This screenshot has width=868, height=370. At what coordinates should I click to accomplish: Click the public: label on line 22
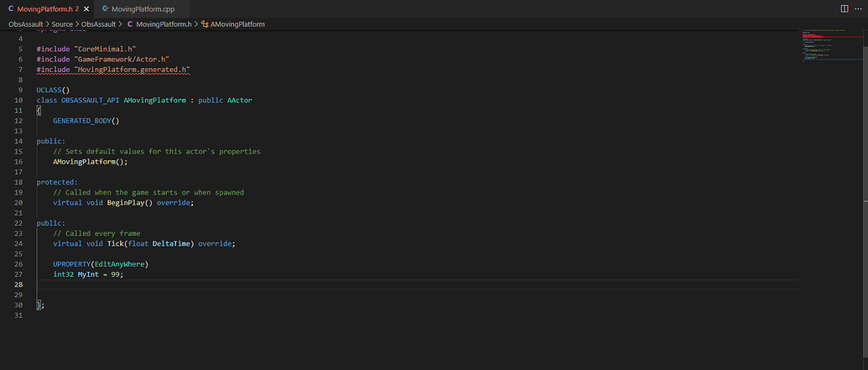(51, 223)
